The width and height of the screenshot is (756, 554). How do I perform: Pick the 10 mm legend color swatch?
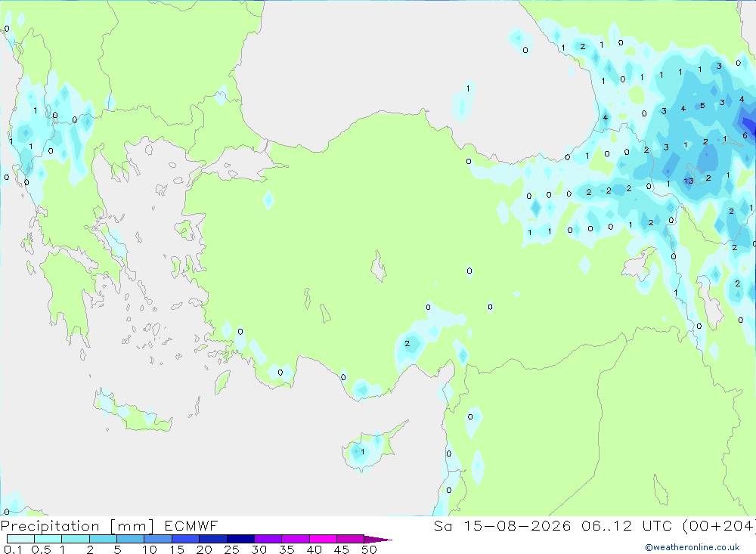pyautogui.click(x=158, y=539)
